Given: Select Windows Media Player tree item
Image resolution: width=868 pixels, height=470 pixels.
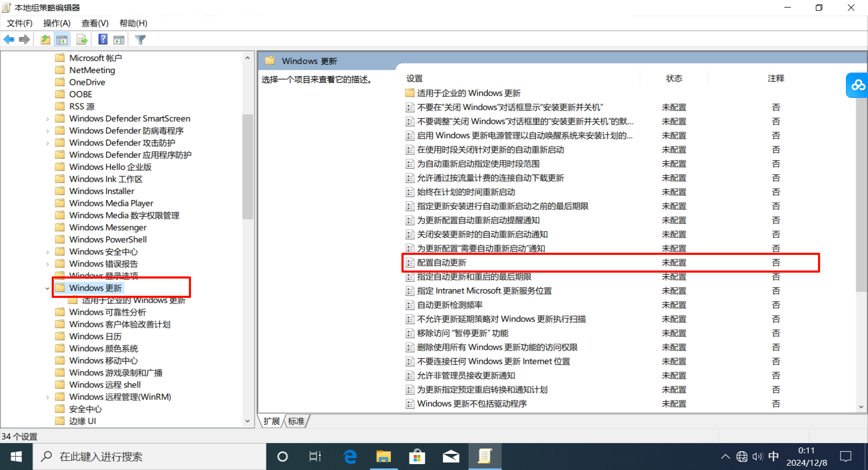Looking at the screenshot, I should click(111, 203).
